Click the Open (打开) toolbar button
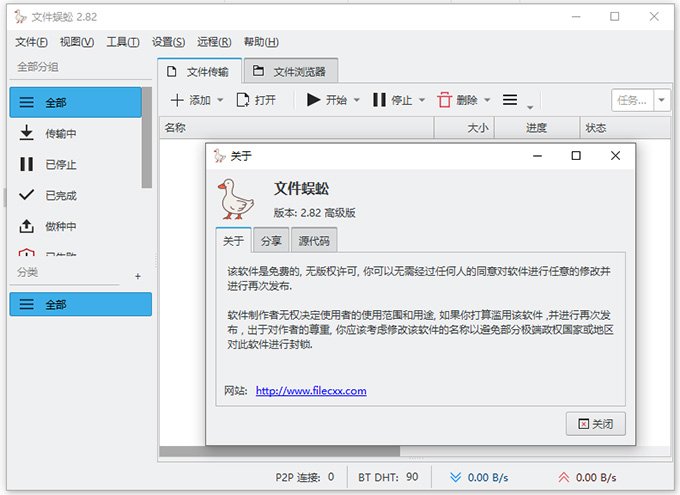Viewport: 680px width, 495px height. pyautogui.click(x=256, y=100)
